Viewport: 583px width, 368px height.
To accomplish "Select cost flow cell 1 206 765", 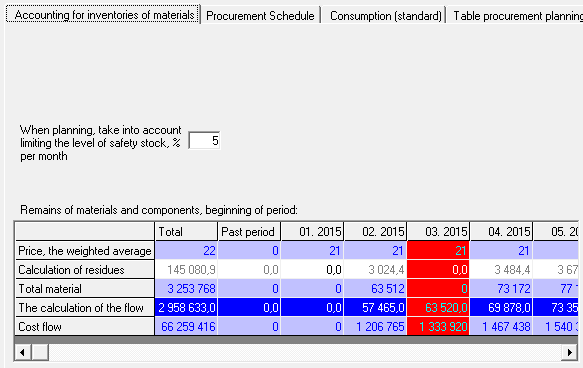I will pos(375,326).
